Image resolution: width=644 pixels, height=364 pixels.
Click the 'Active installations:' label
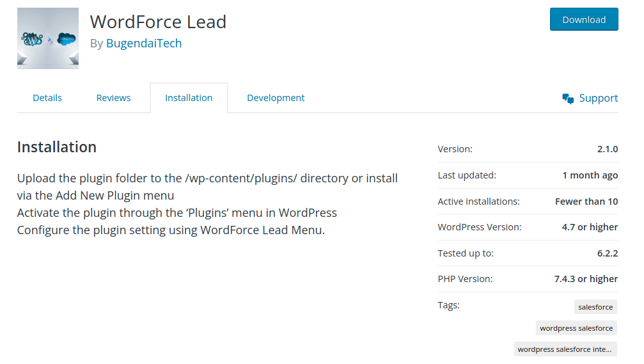coord(478,202)
